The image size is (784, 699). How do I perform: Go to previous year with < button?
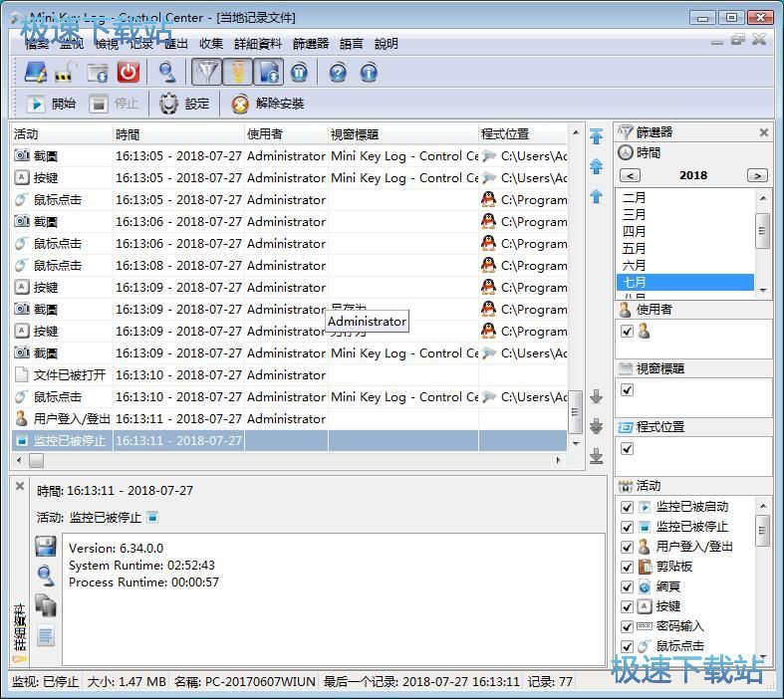click(630, 175)
